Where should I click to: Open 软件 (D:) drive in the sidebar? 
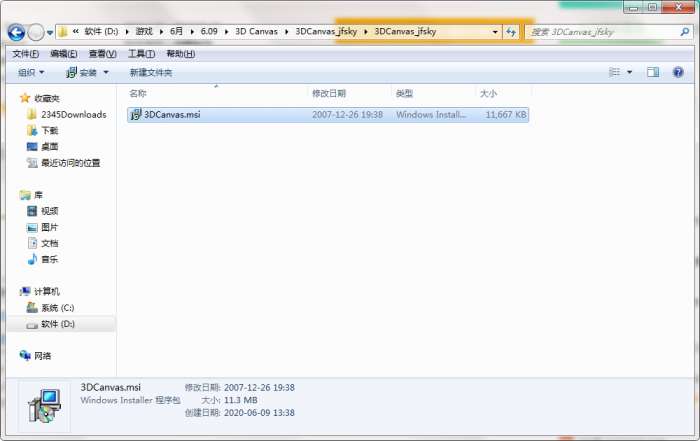58,324
